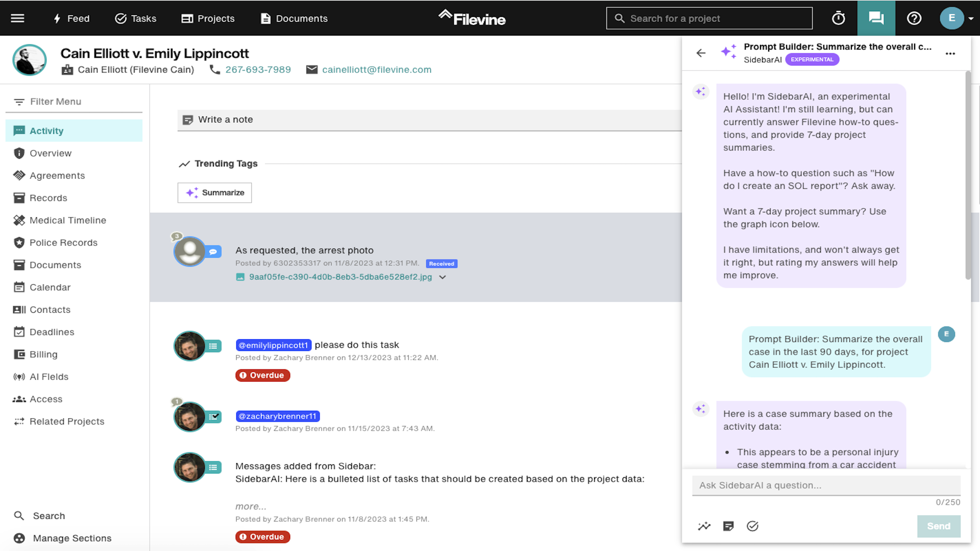Click task type icon on emilylippincott1 post
Viewport: 980px width, 551px height.
(x=213, y=346)
